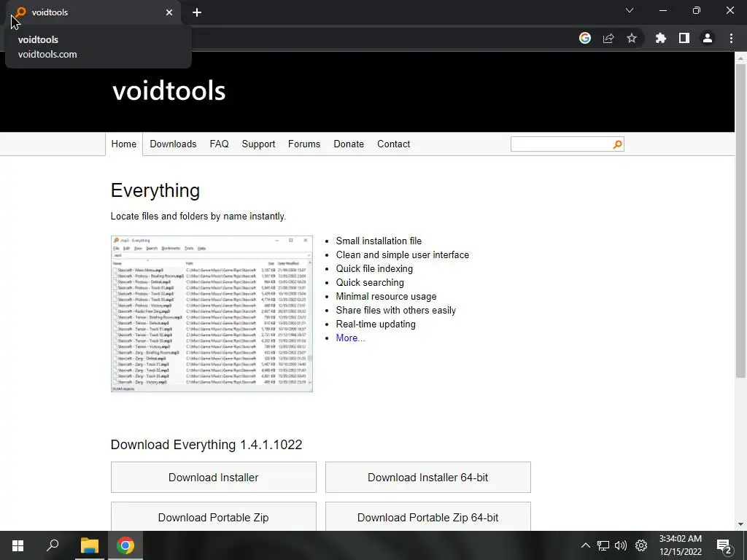Open the Everything screenshot thumbnail
Image resolution: width=747 pixels, height=560 pixels.
coord(212,314)
